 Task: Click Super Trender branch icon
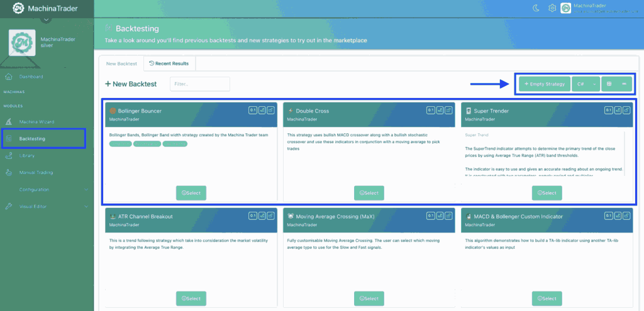(x=618, y=110)
